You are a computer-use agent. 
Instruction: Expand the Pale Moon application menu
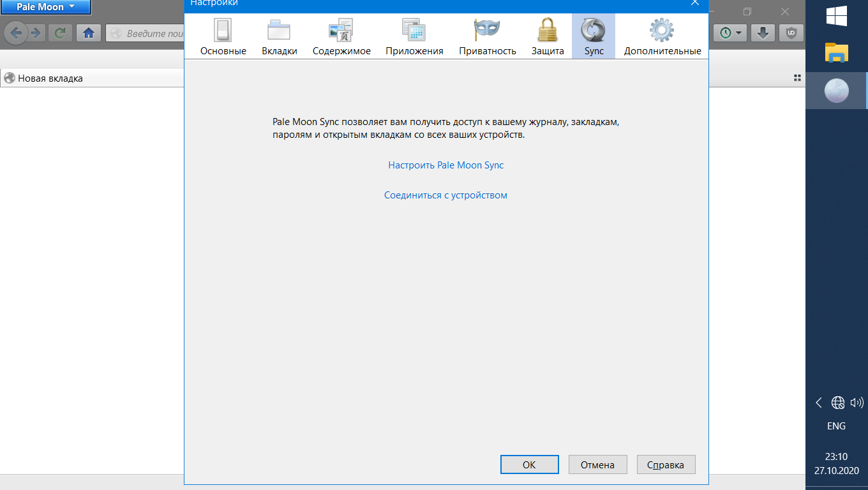45,7
